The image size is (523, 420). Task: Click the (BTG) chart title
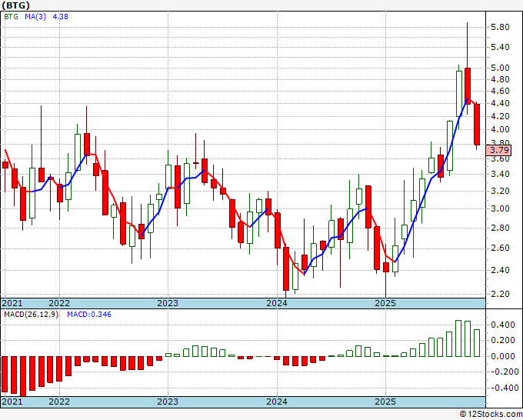coord(15,5)
